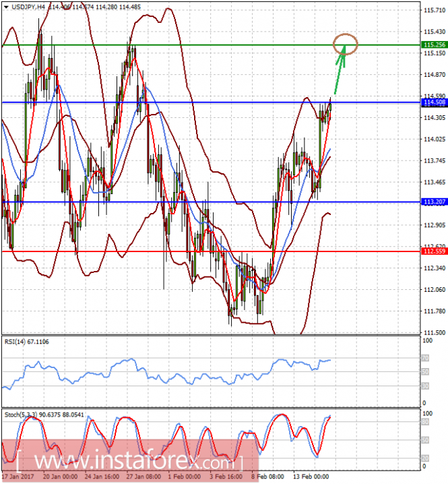Open the www.instaforex.com watermark link
The height and width of the screenshot is (484, 448).
(x=129, y=461)
